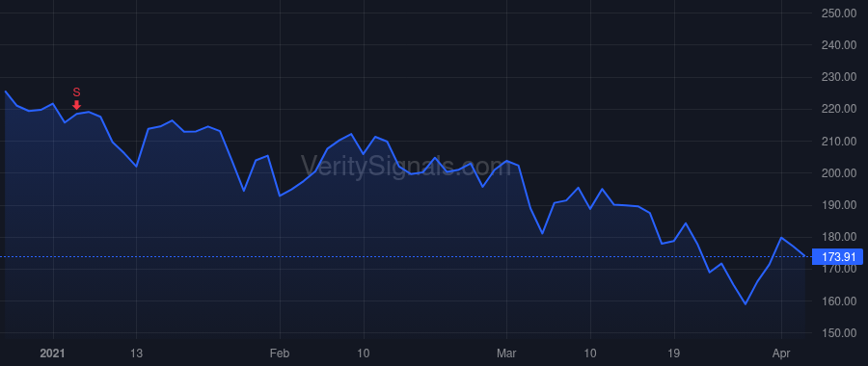Click the red S sell signal marker
This screenshot has height=366, width=868.
[77, 98]
